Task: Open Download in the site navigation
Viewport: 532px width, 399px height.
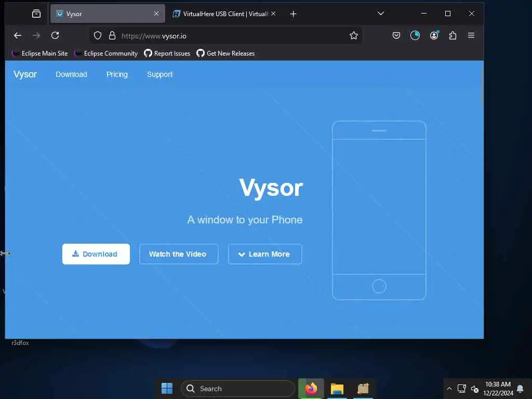Action: (71, 74)
